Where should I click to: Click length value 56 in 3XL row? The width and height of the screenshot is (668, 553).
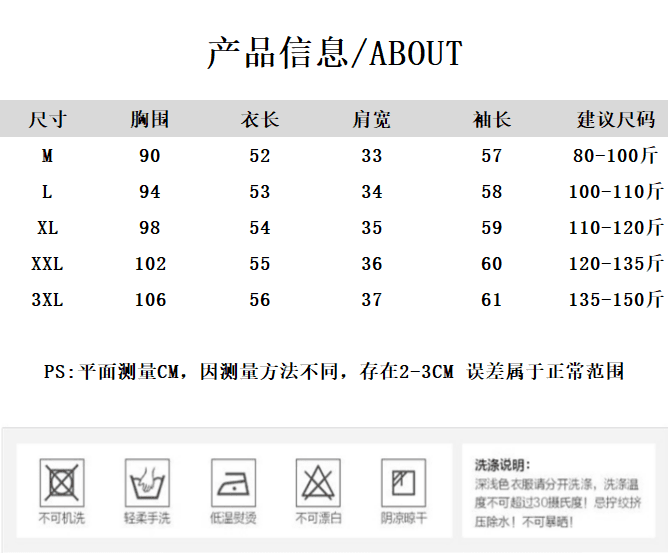[260, 300]
